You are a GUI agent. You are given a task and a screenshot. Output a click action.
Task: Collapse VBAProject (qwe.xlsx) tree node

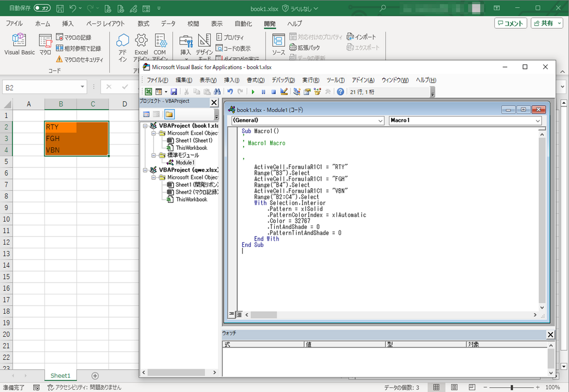[145, 170]
